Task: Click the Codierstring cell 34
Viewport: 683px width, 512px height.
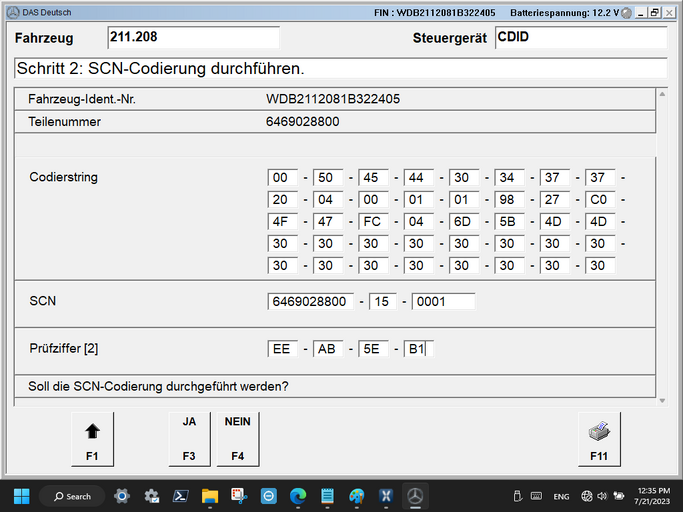Action: pos(509,177)
